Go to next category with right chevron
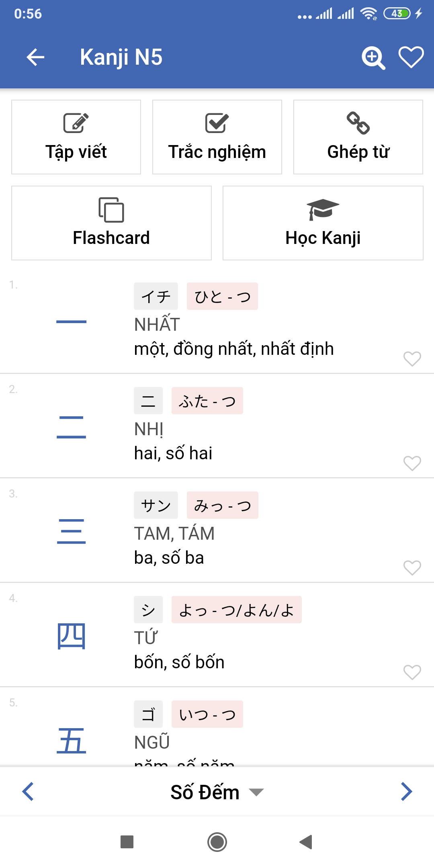The width and height of the screenshot is (434, 868). coord(406,792)
